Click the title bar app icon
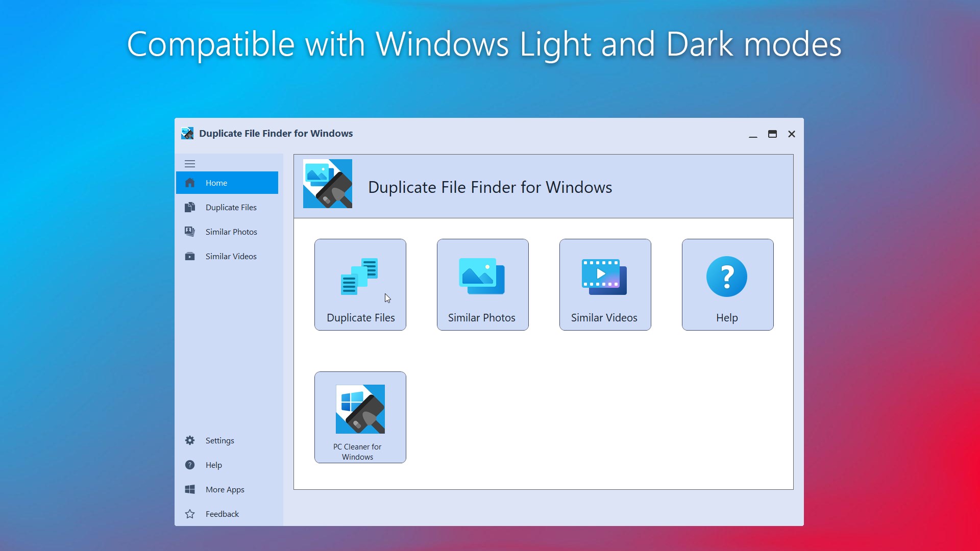 (x=187, y=134)
